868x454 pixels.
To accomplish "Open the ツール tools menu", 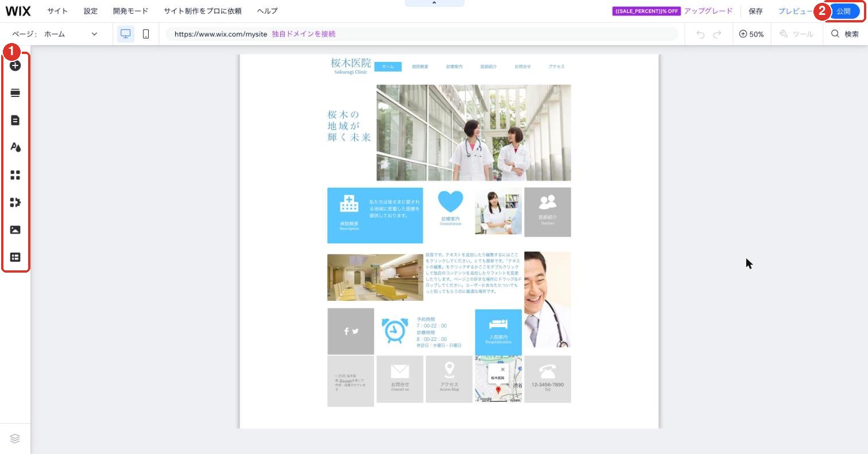I will (x=797, y=34).
